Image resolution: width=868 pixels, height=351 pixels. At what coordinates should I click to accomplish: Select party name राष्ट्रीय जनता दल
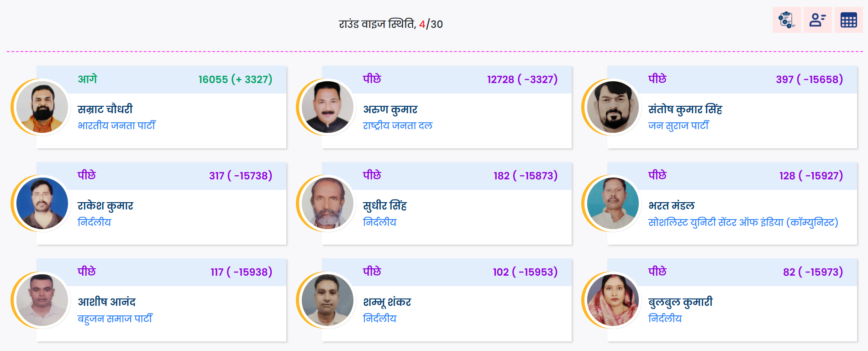click(397, 126)
